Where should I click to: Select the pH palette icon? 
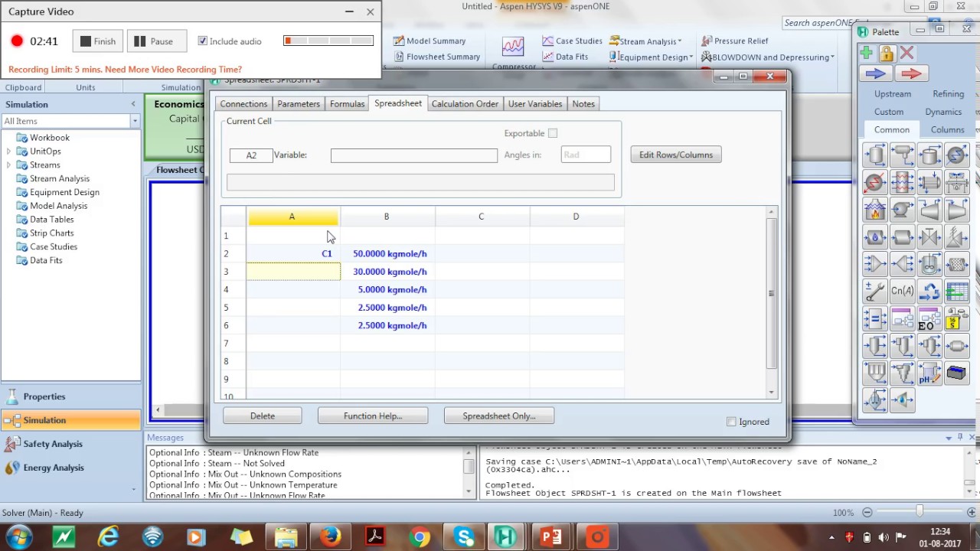coord(929,373)
